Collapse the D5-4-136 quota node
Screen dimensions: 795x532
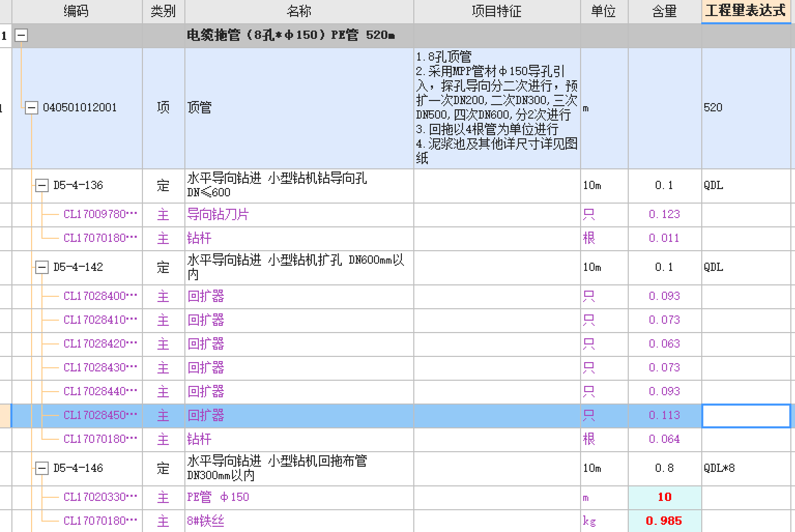coord(42,185)
